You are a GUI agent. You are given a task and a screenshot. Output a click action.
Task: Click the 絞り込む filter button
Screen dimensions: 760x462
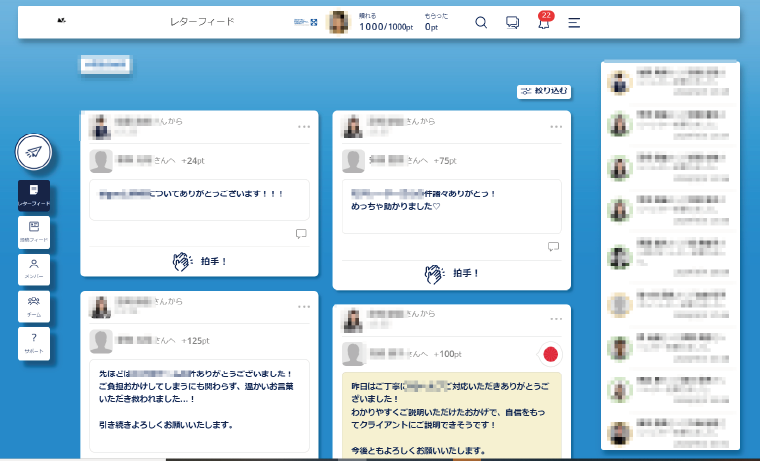[544, 91]
